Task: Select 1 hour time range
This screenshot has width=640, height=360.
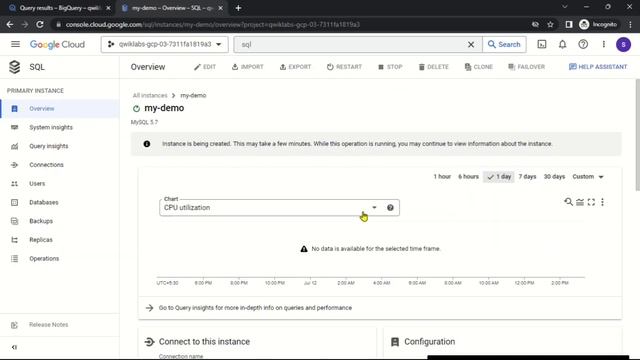Action: (x=442, y=177)
